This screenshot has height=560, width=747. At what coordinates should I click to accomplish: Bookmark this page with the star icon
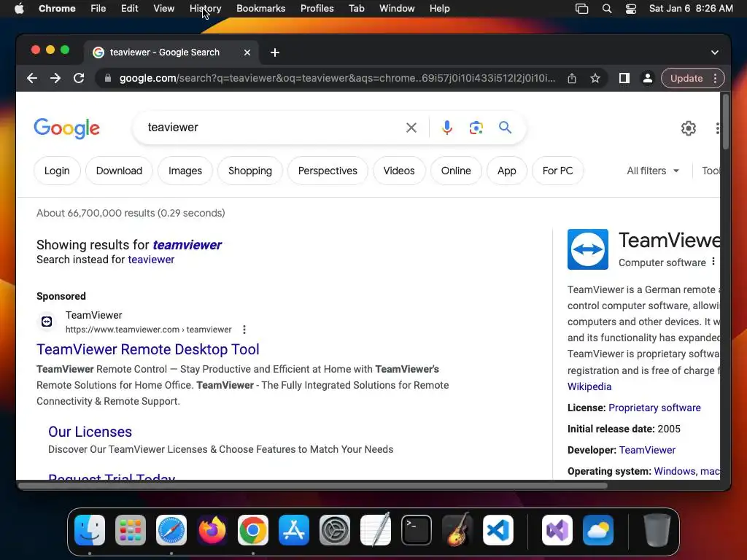pyautogui.click(x=595, y=78)
